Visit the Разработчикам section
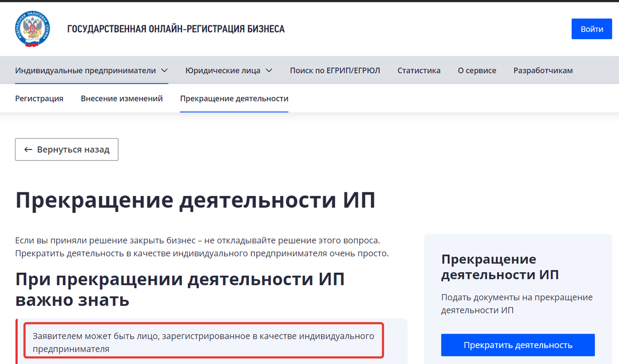This screenshot has width=619, height=364. pyautogui.click(x=543, y=70)
